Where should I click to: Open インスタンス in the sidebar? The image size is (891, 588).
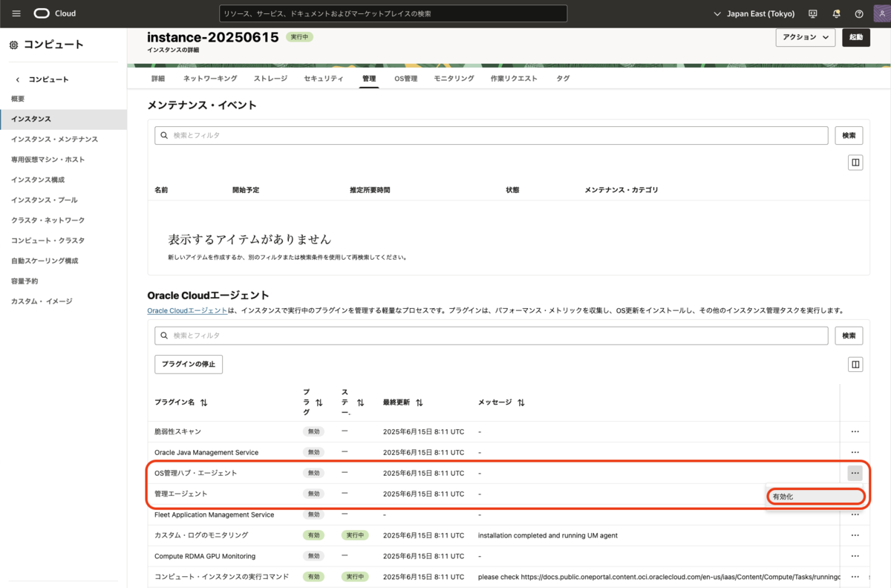coord(63,119)
